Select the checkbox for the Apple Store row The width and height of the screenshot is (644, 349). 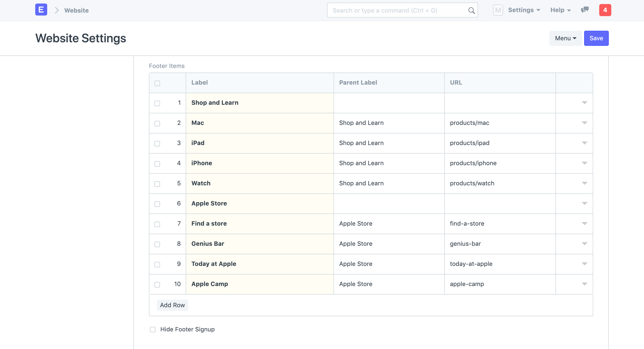(x=157, y=204)
